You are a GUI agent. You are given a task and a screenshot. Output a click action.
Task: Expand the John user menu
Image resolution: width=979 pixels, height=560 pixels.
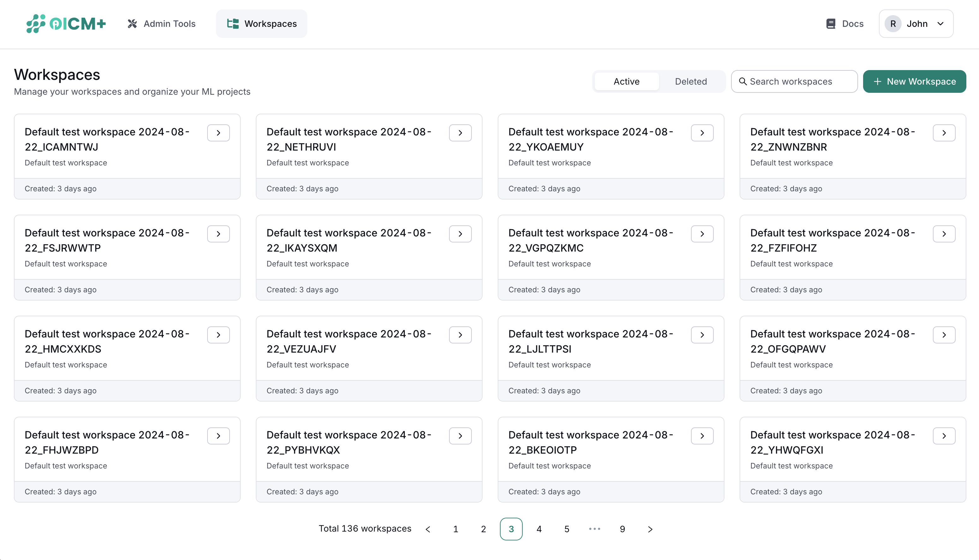tap(916, 24)
